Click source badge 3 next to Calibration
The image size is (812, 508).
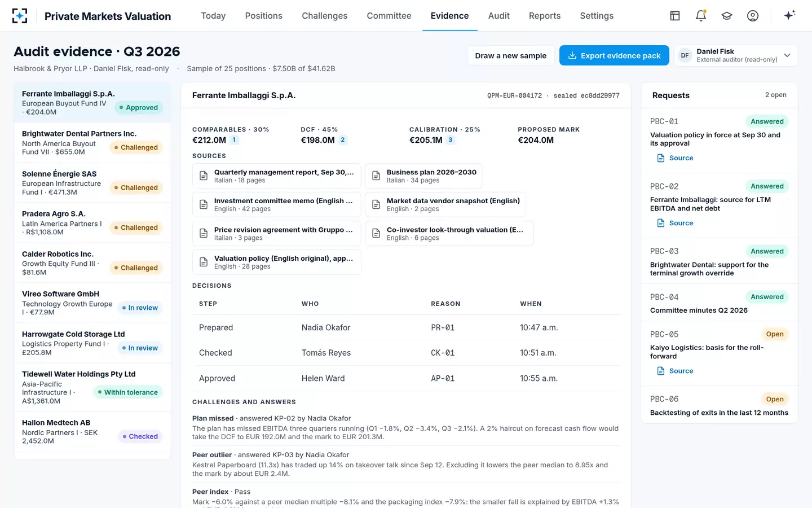[x=450, y=140]
